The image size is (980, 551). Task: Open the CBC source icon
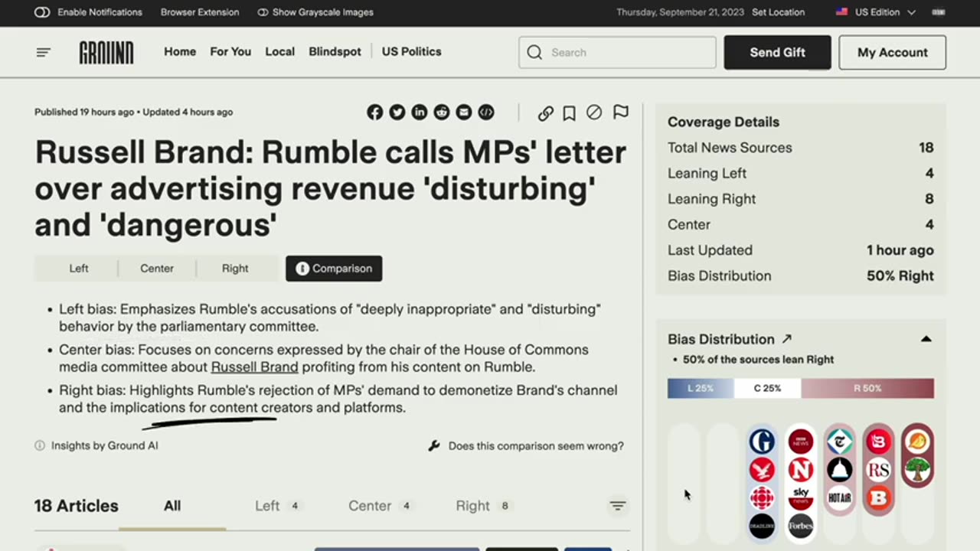(762, 498)
